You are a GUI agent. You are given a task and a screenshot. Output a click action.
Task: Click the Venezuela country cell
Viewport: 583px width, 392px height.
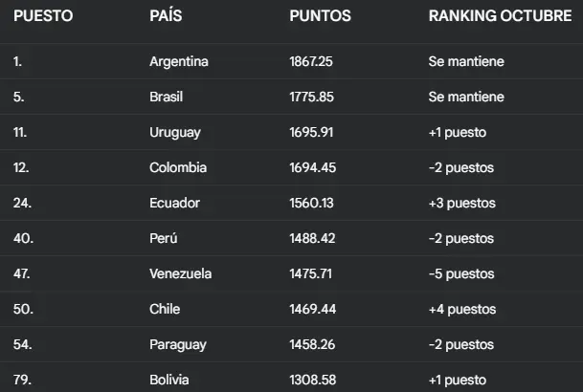pyautogui.click(x=181, y=274)
